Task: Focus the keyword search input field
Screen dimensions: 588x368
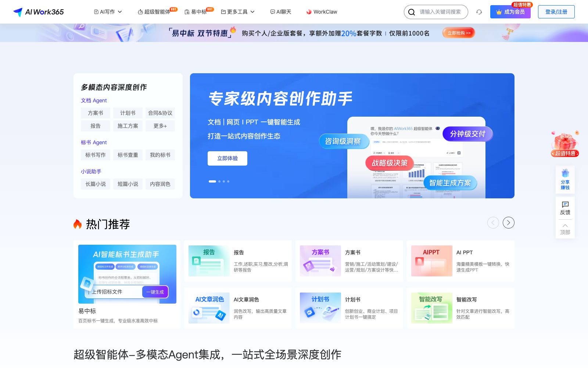Action: [440, 12]
